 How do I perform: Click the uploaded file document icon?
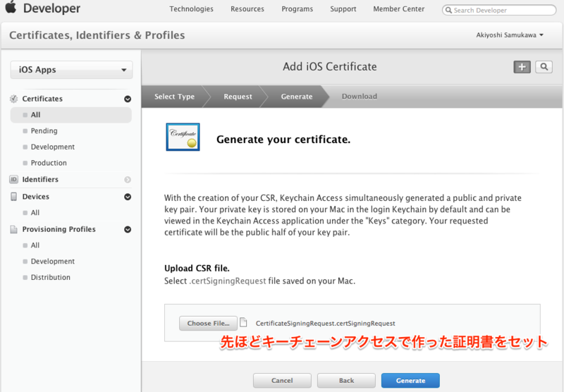click(243, 322)
